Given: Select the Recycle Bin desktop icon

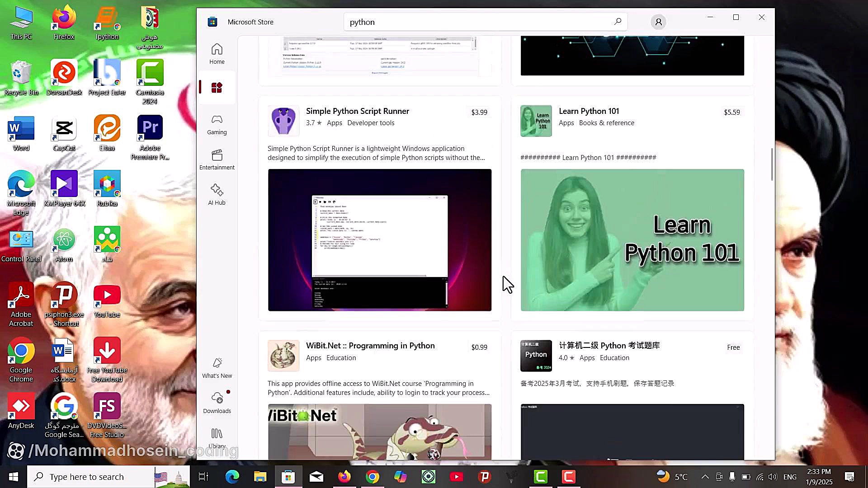Looking at the screenshot, I should pos(21,78).
